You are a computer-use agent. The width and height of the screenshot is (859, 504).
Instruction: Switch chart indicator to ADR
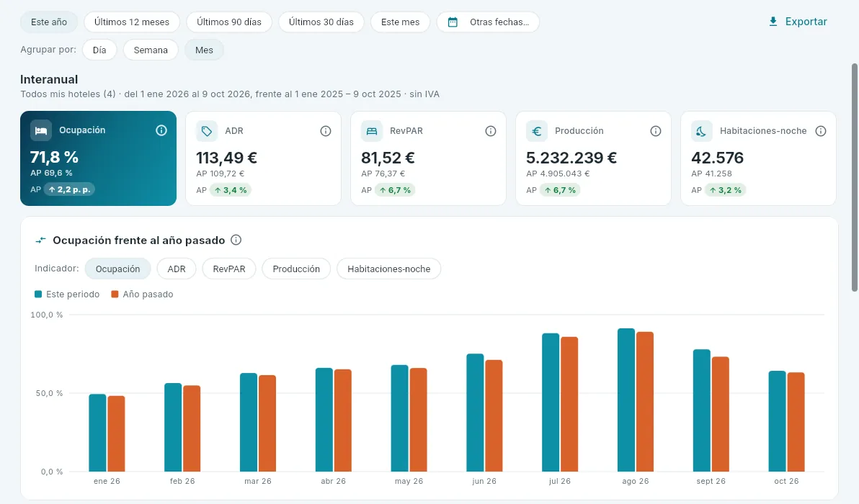coord(177,269)
